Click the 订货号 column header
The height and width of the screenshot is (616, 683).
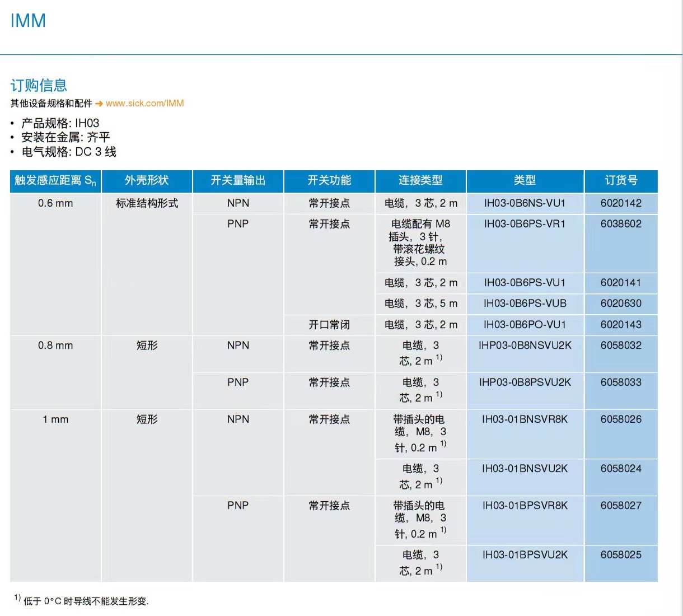(621, 180)
